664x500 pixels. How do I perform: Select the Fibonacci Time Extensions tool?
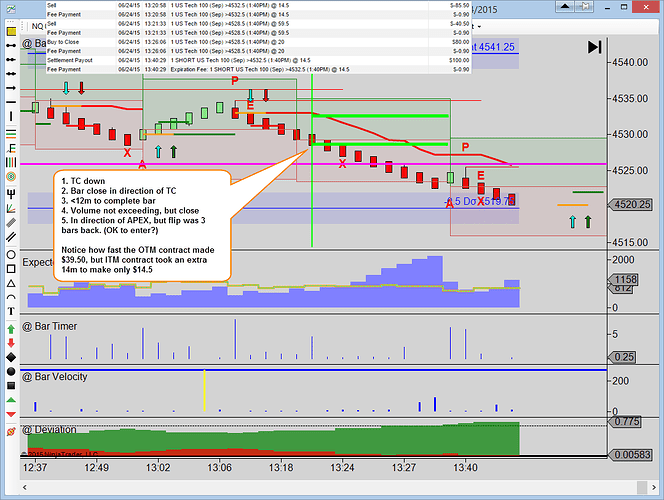(x=11, y=163)
